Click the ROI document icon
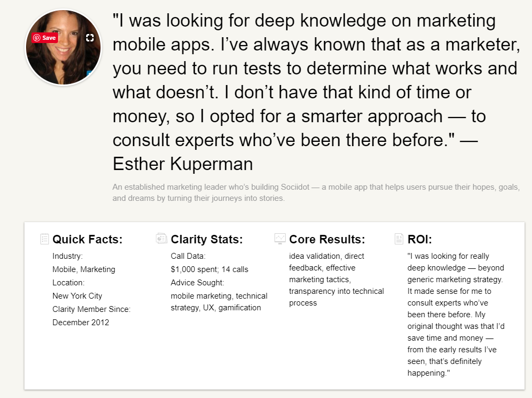 (399, 239)
